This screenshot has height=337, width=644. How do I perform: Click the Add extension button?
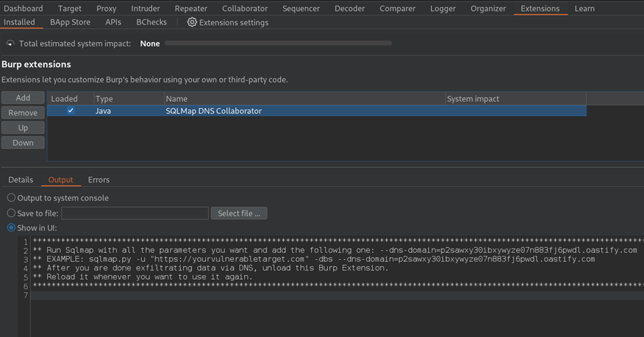(x=23, y=98)
